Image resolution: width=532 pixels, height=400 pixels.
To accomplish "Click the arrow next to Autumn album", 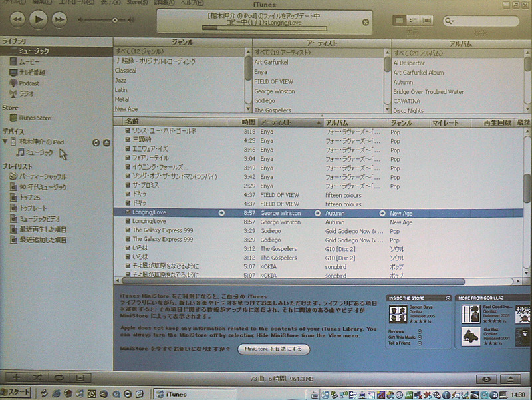I will pyautogui.click(x=382, y=213).
